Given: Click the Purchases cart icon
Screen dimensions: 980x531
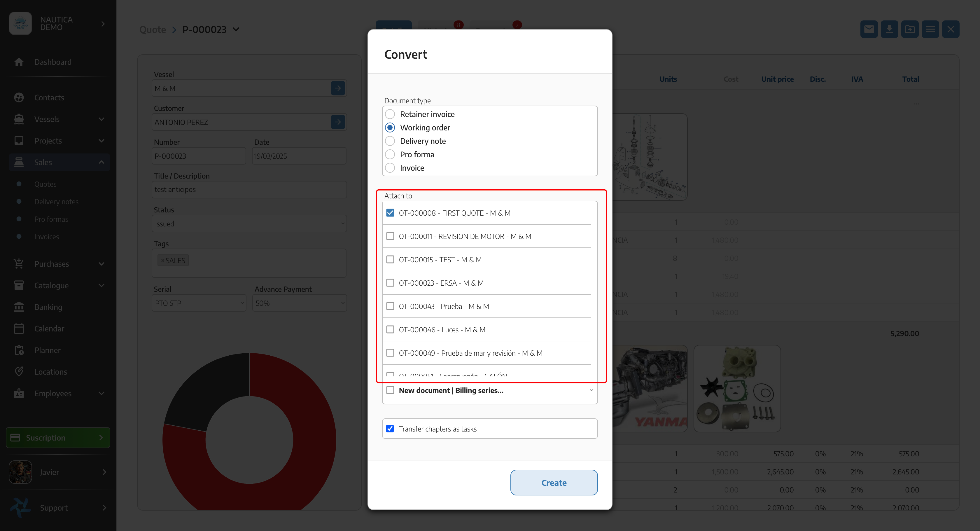Looking at the screenshot, I should point(19,263).
